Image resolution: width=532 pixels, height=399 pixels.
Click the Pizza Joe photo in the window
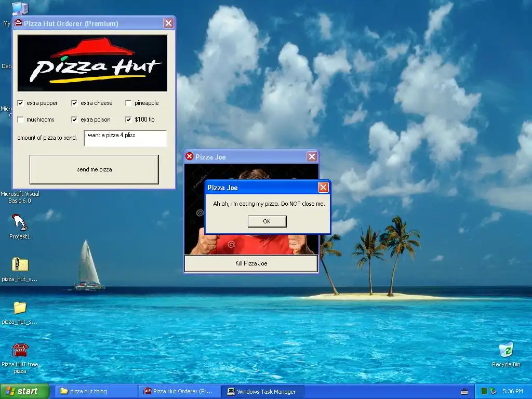click(x=251, y=209)
